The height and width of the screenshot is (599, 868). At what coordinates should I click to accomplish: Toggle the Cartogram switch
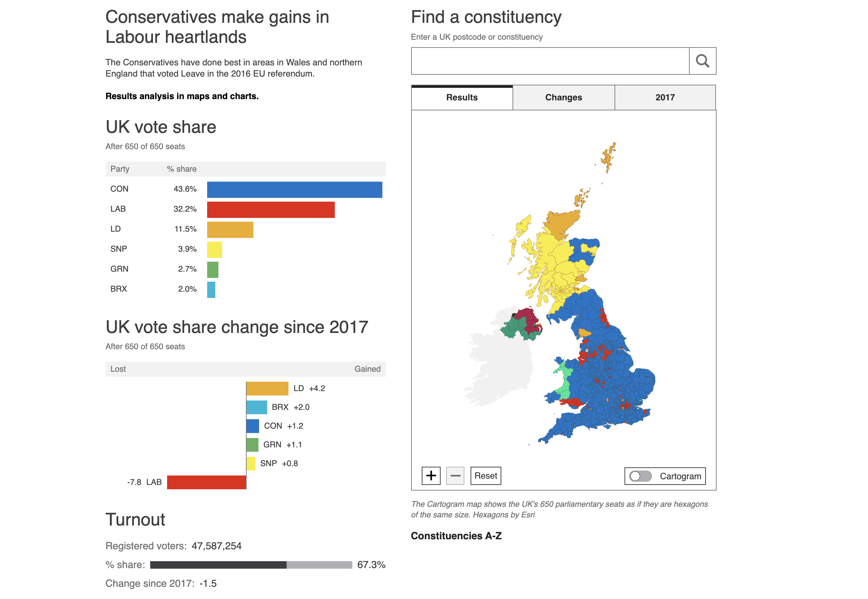click(x=641, y=476)
